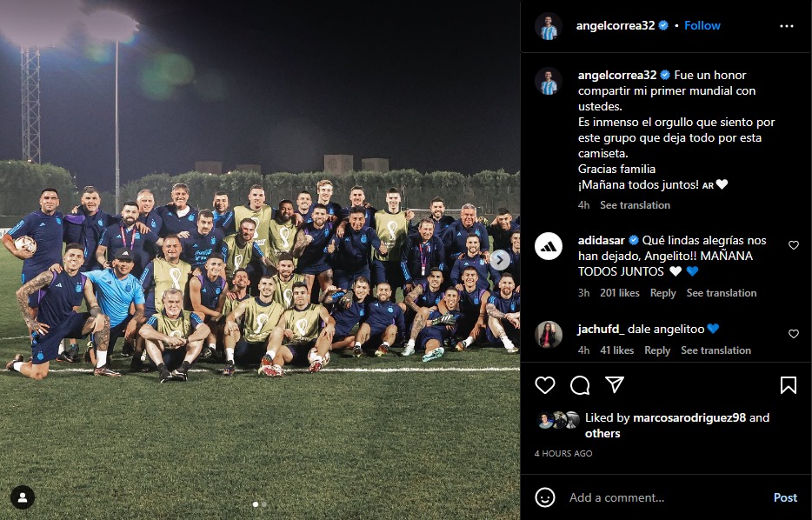Screen dimensions: 812x520
Task: See translation of jachufd_'s comment
Action: click(x=715, y=350)
